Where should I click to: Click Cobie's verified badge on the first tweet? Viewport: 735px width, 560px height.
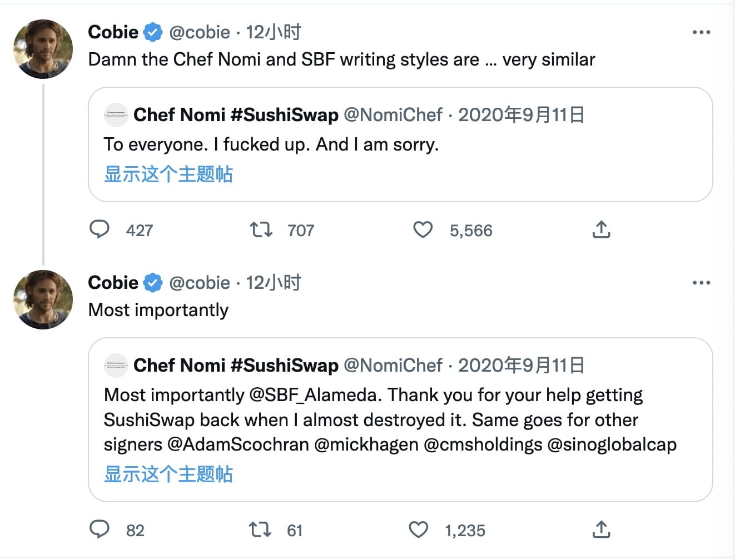pyautogui.click(x=152, y=32)
